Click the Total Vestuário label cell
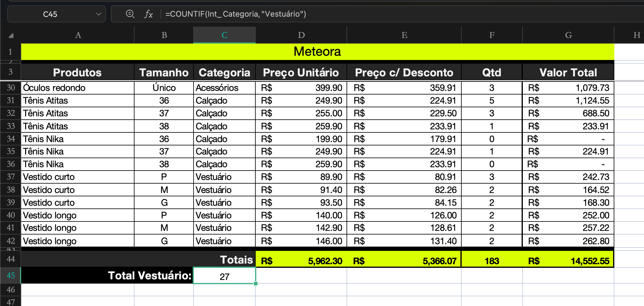The image size is (644, 306). pyautogui.click(x=107, y=275)
